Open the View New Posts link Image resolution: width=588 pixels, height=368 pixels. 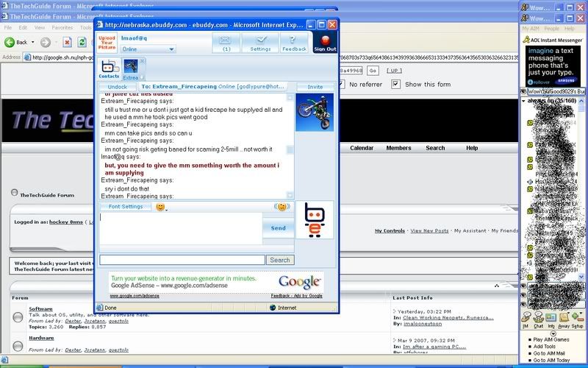coord(429,230)
